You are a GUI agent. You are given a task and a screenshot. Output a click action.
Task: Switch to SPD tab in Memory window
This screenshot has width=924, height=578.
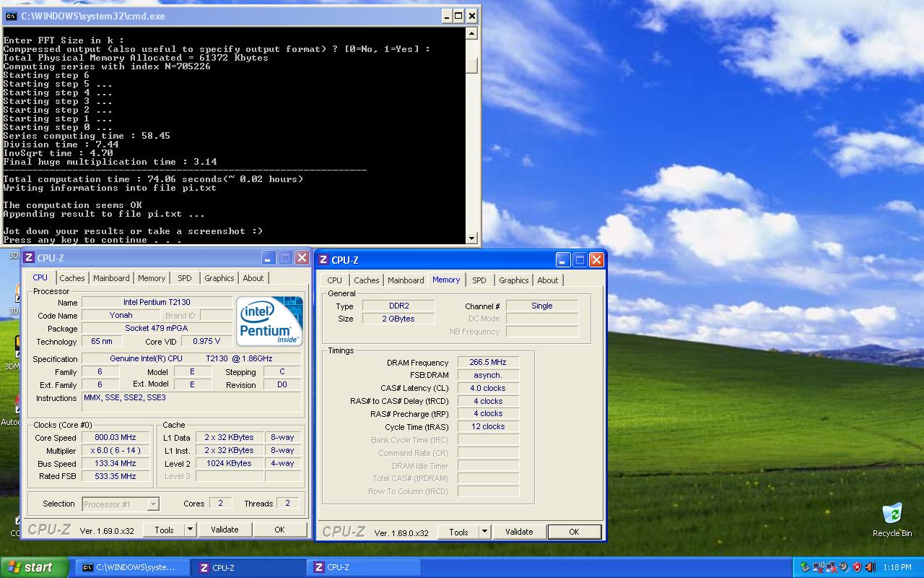point(479,280)
